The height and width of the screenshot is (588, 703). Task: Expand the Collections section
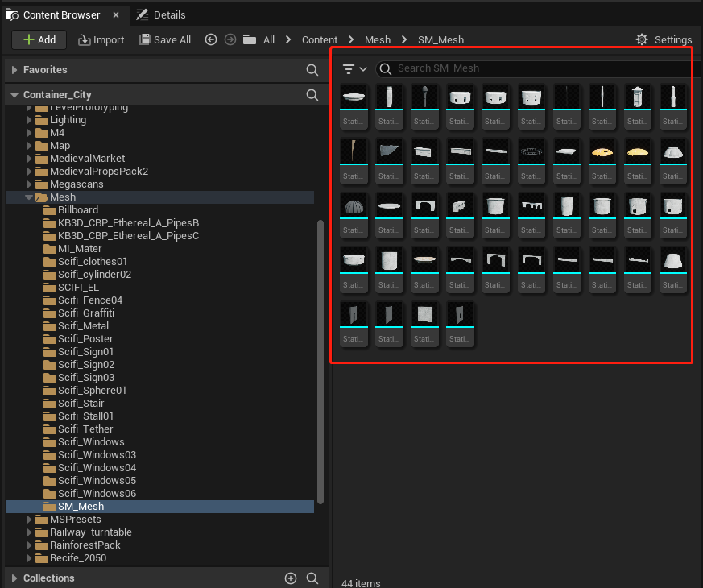point(14,578)
